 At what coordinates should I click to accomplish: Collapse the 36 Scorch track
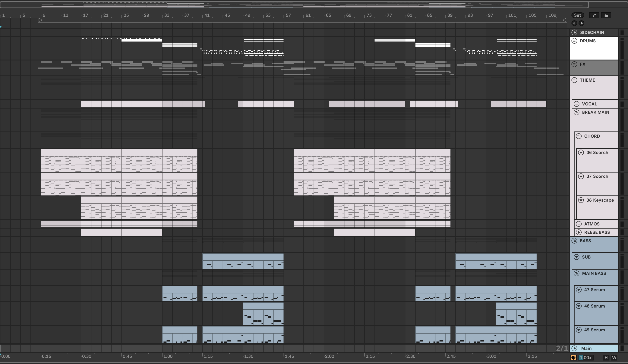click(x=581, y=152)
